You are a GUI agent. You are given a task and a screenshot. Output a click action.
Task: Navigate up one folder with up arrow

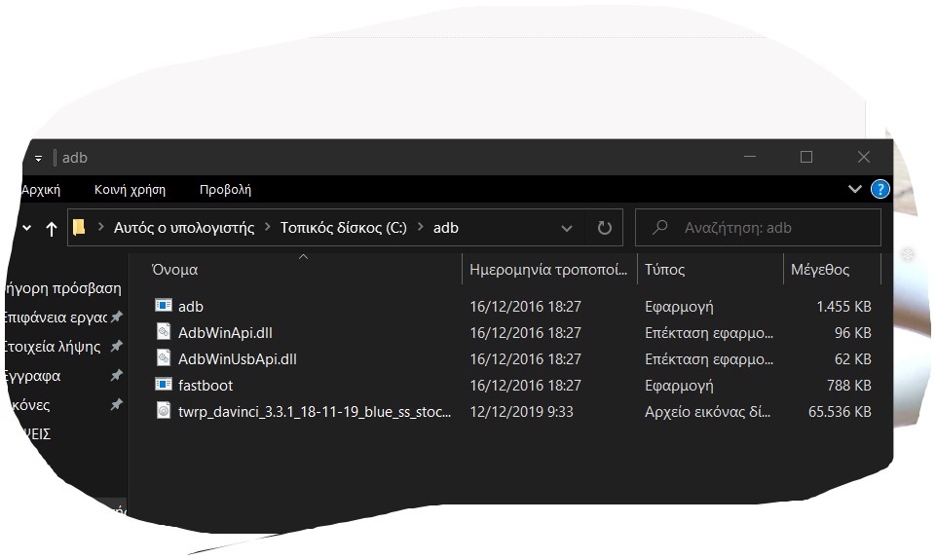coord(52,229)
